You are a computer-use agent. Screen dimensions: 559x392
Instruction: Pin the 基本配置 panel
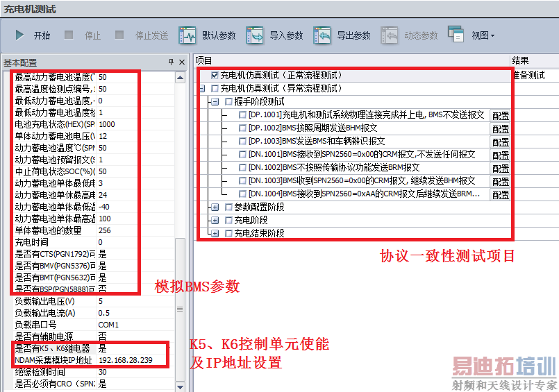click(171, 62)
